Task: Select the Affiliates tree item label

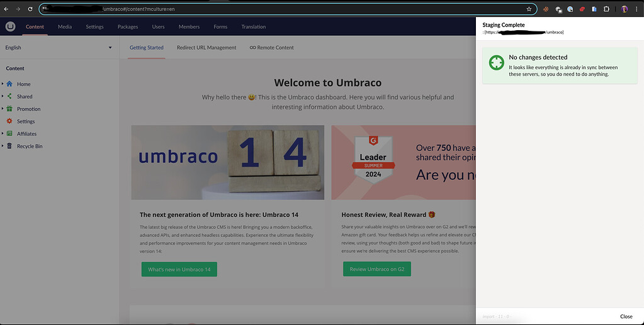Action: coord(26,134)
